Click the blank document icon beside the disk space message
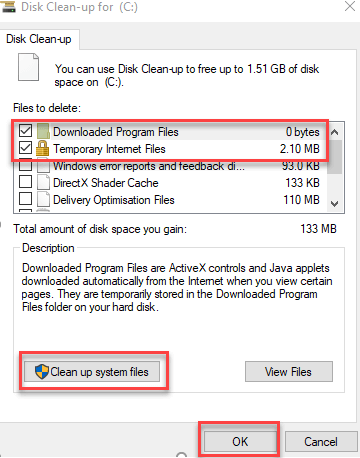The width and height of the screenshot is (360, 458). pos(28,67)
